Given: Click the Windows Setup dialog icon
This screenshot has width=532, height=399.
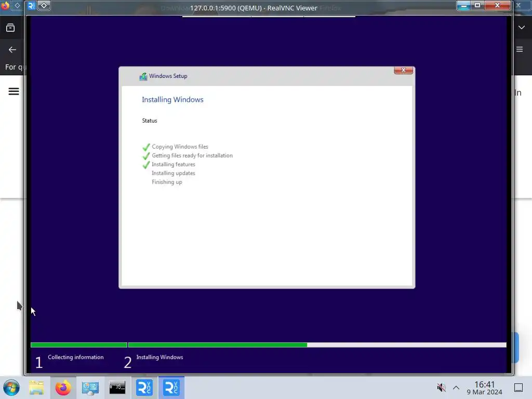Looking at the screenshot, I should 143,76.
